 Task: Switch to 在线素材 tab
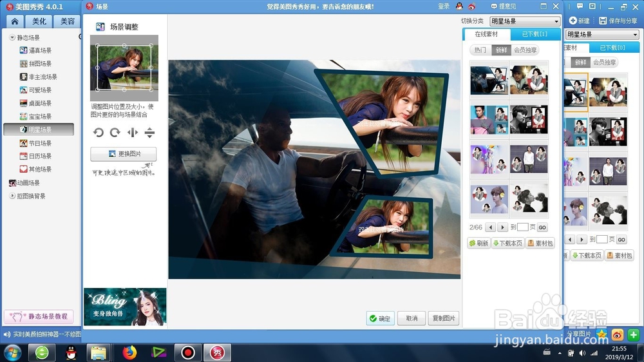tap(486, 34)
